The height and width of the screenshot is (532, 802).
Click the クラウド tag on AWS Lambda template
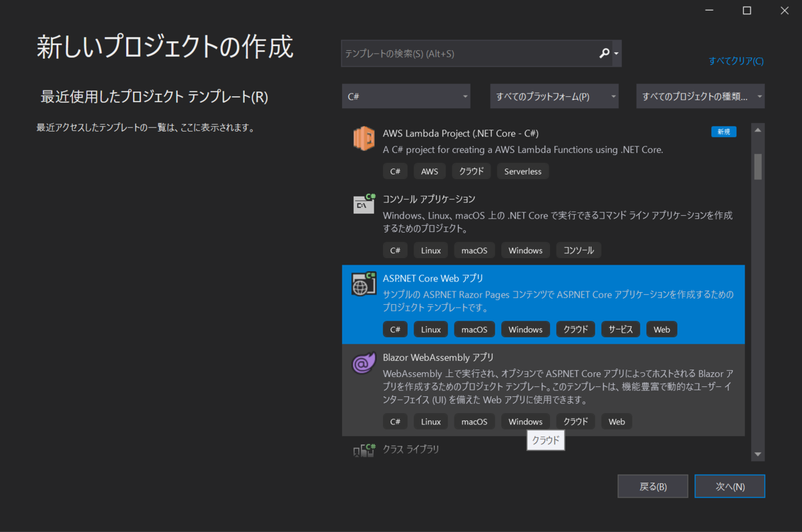tap(472, 171)
